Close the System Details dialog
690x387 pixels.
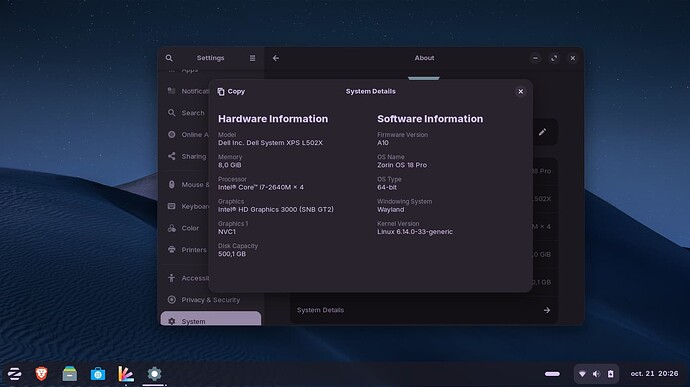[521, 92]
